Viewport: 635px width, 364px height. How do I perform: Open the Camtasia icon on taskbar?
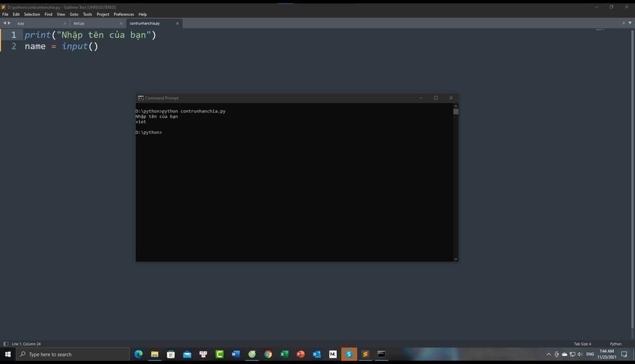(220, 354)
